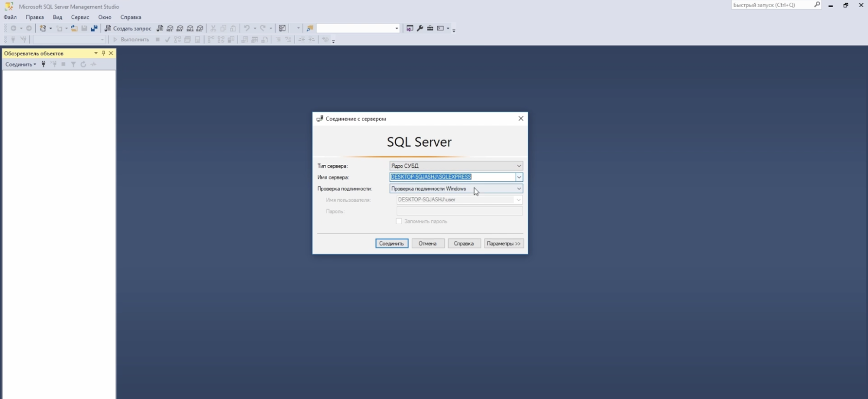Click the Пароль input field
Screen dimensions: 868x399
coord(459,211)
